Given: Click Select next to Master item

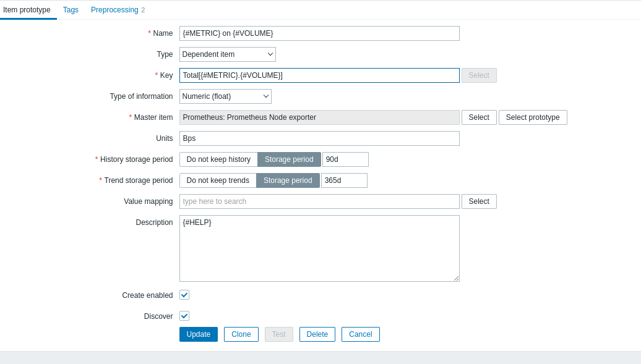Looking at the screenshot, I should 479,117.
